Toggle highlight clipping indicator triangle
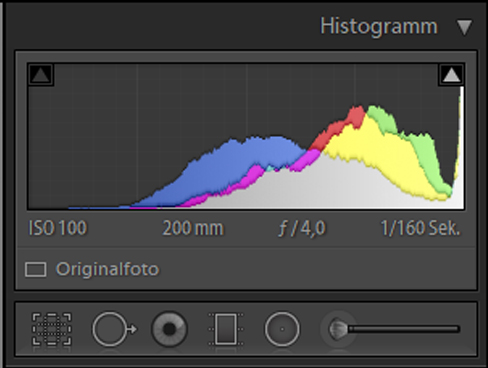 pyautogui.click(x=451, y=74)
